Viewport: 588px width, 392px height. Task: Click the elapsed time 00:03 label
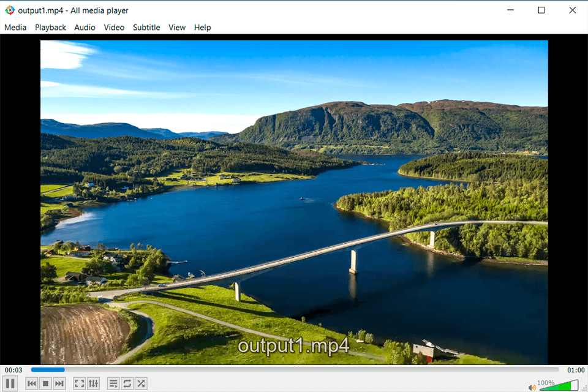click(13, 370)
